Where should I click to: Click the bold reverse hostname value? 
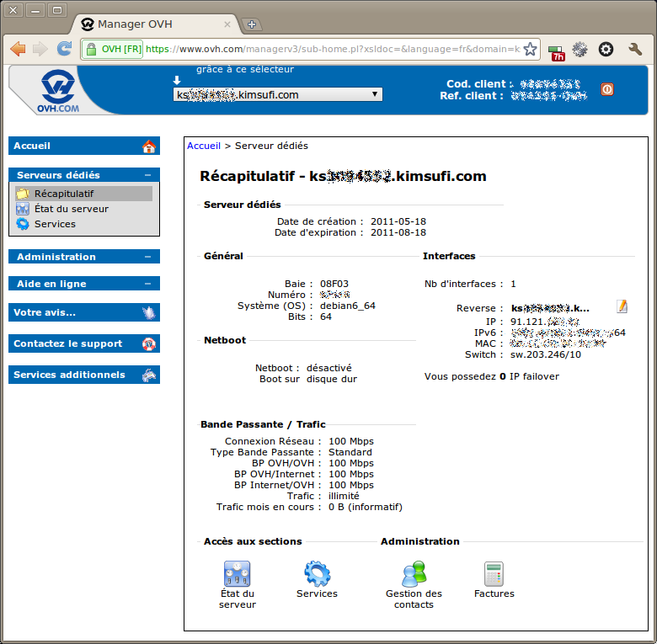tap(550, 309)
